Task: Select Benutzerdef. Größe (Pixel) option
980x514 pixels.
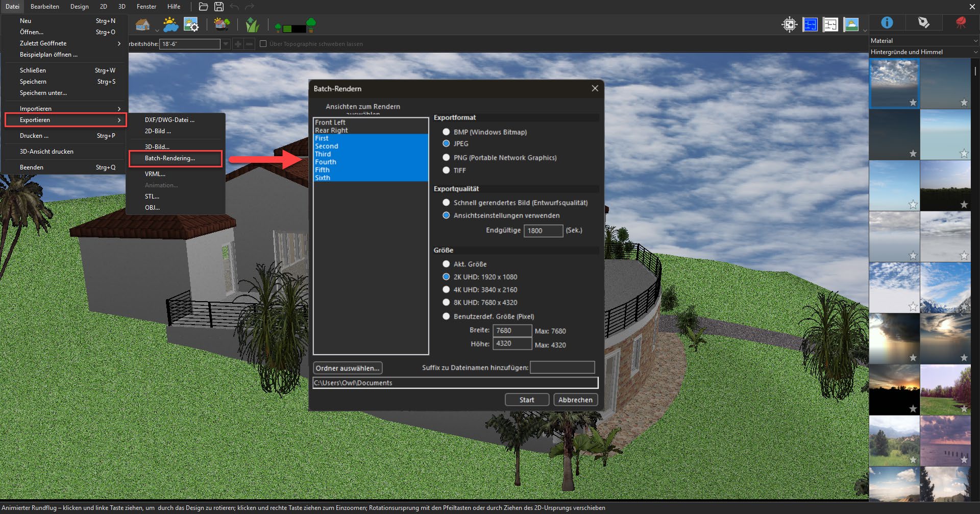Action: [x=446, y=316]
